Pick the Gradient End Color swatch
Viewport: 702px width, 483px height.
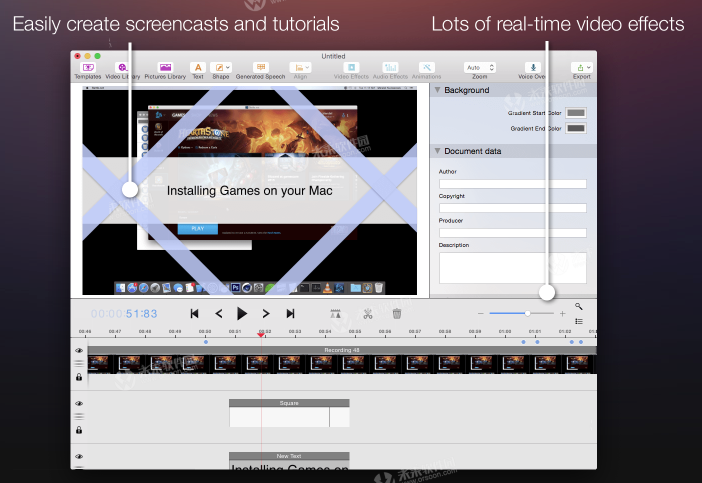point(576,128)
